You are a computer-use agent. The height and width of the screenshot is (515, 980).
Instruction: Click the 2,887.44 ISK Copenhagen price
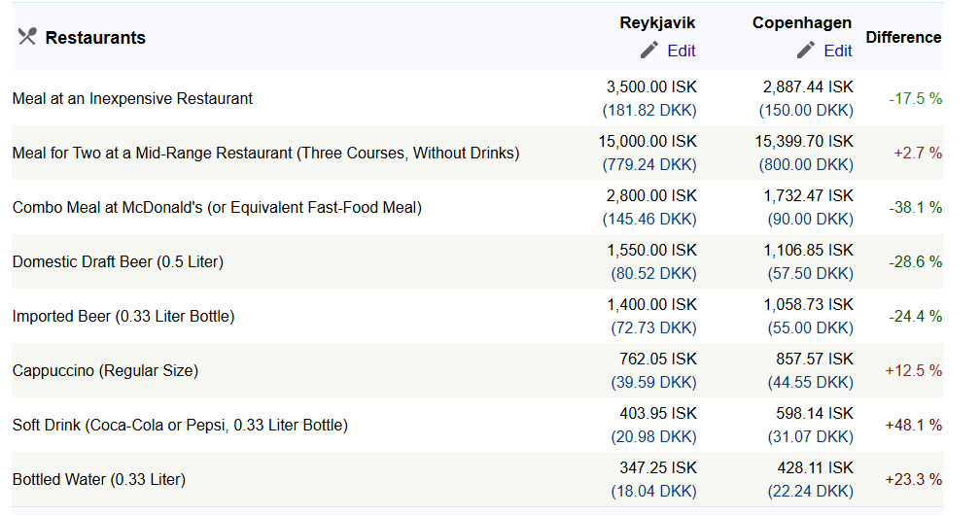tap(808, 86)
